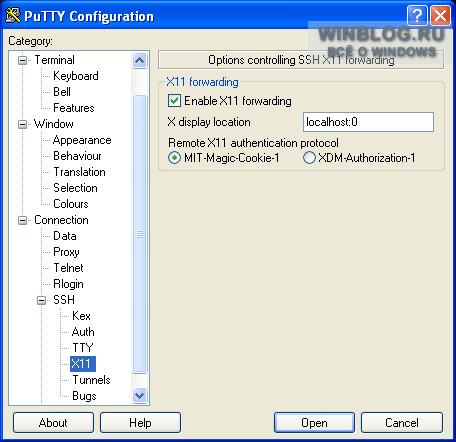Open the Appearance category

pos(82,140)
